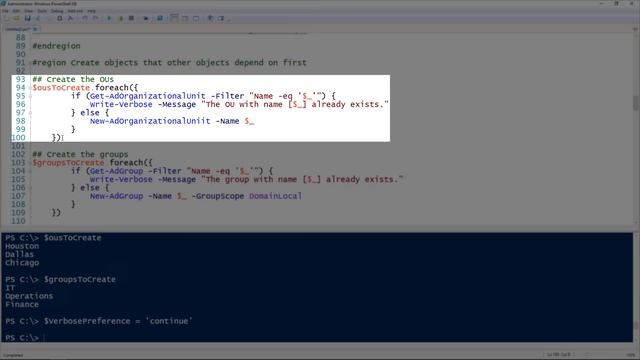Maximize the script pane layout icon
Viewport: 640px width, 360px height.
[x=196, y=18]
